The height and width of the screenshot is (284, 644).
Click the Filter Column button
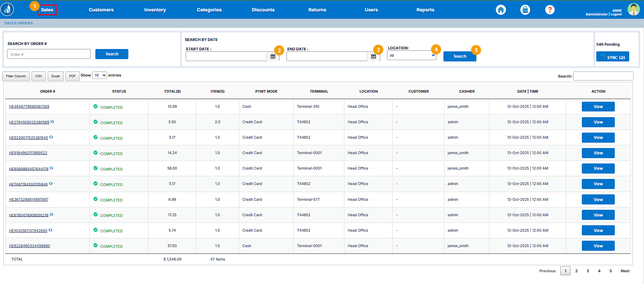click(16, 76)
